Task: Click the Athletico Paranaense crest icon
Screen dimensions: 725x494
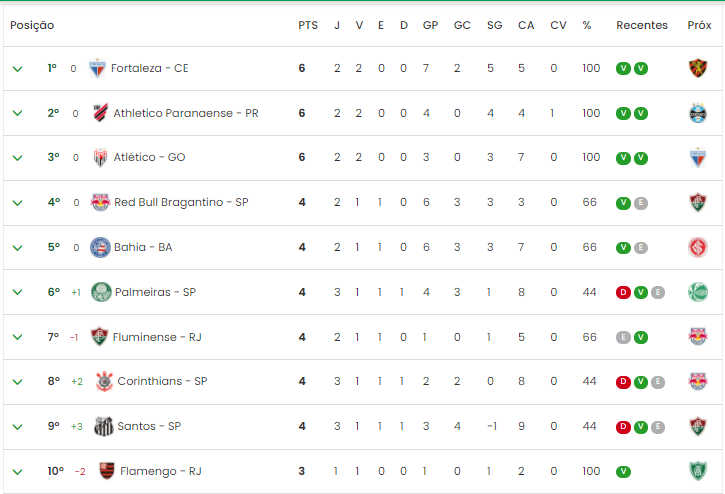Action: [100, 113]
